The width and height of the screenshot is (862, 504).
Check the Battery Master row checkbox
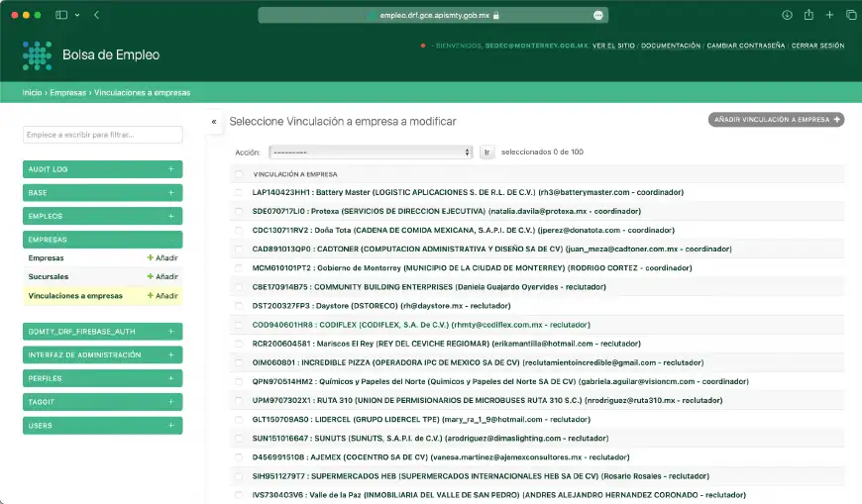click(239, 192)
